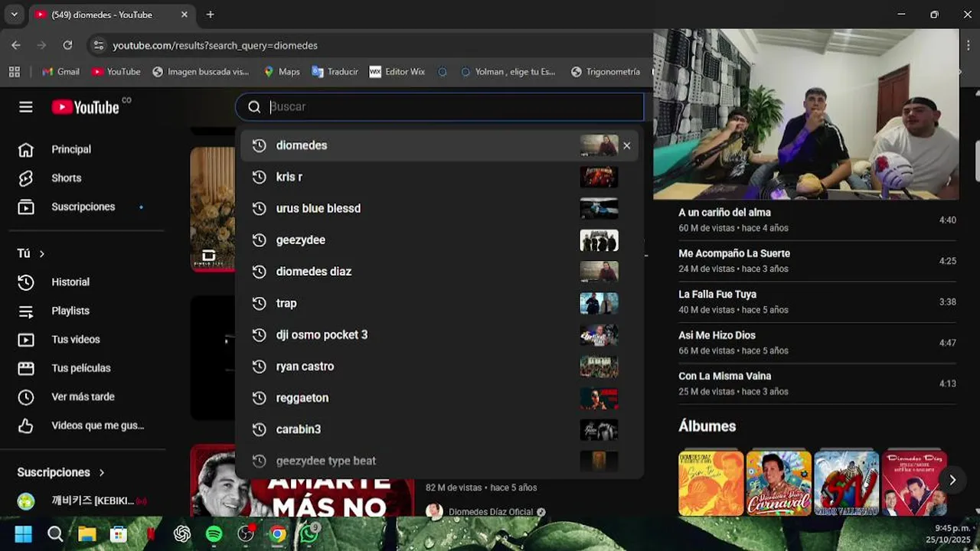Open Spotify from taskbar

click(214, 534)
